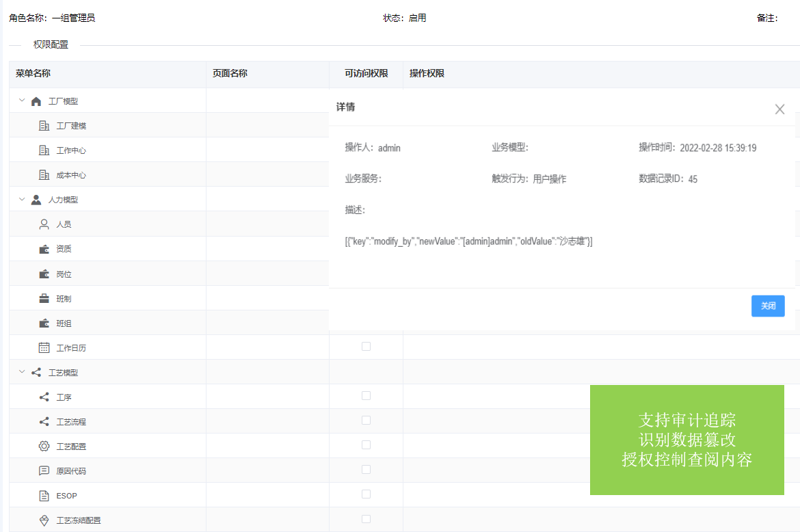Screen dimensions: 800x532
Task: Click the 岗位 wallet icon
Action: 44,274
